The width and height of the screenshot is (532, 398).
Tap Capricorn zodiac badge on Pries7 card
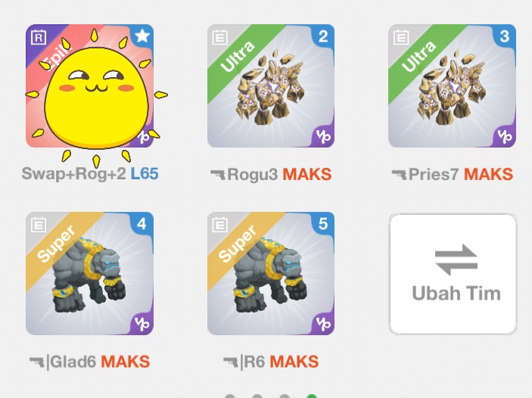click(x=505, y=136)
